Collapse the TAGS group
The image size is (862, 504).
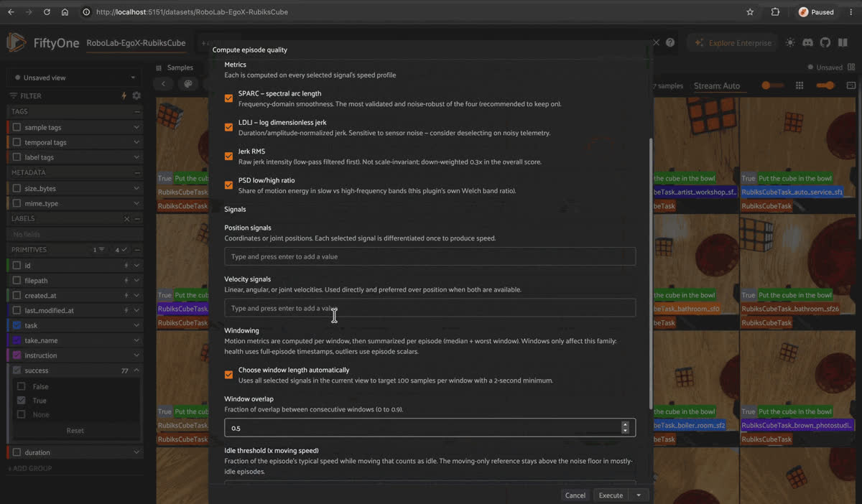pos(137,112)
